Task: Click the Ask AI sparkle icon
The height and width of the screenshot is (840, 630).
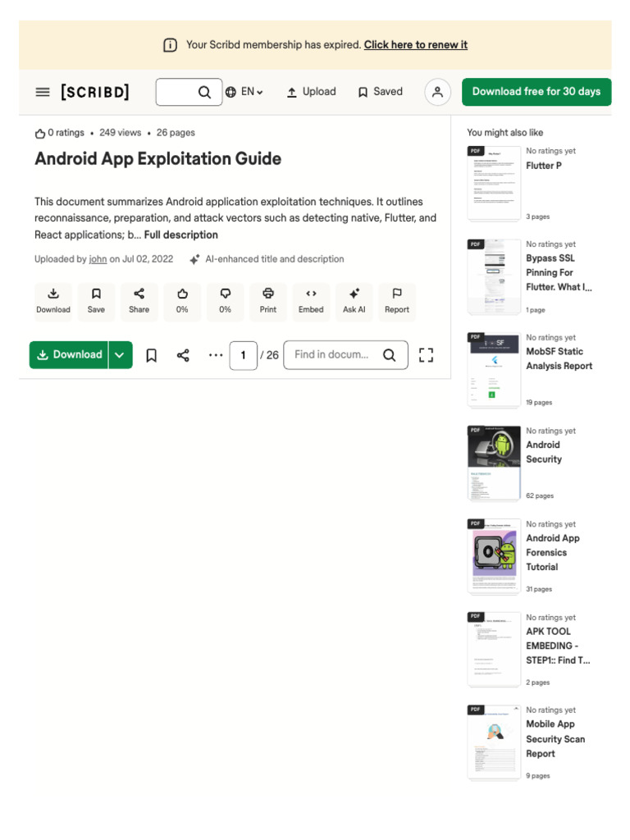Action: click(354, 301)
